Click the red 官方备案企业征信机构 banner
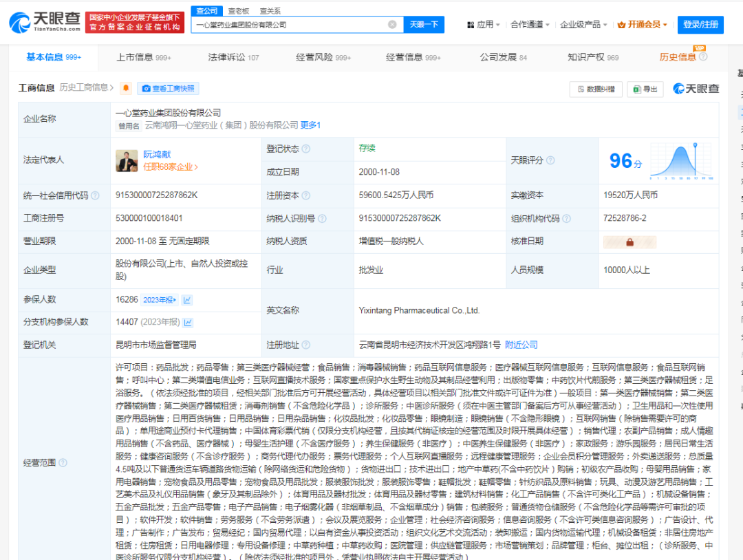This screenshot has width=743, height=560. [x=135, y=22]
